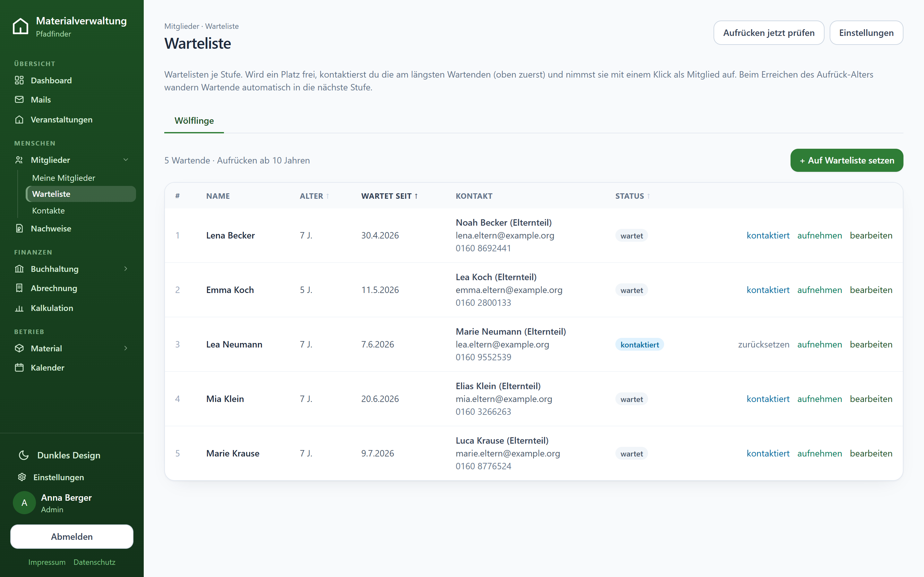Collapse the Mitglieder menu chevron
The width and height of the screenshot is (924, 577).
126,160
